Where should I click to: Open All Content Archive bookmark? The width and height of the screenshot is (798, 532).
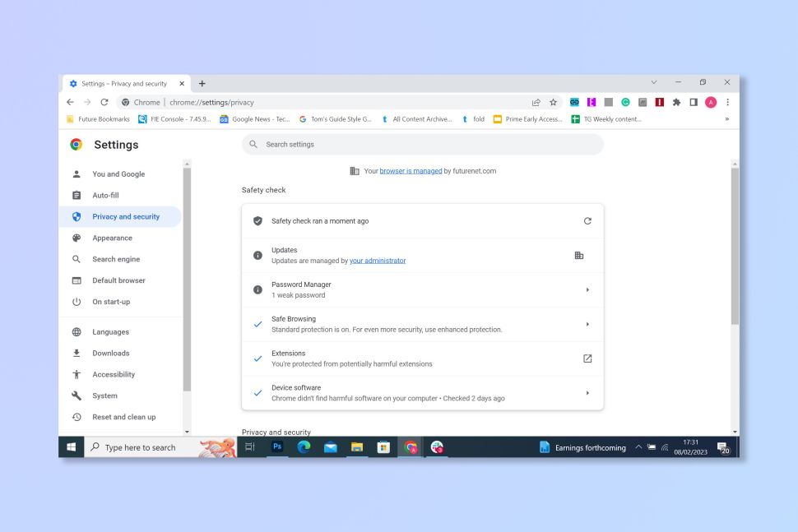point(417,119)
